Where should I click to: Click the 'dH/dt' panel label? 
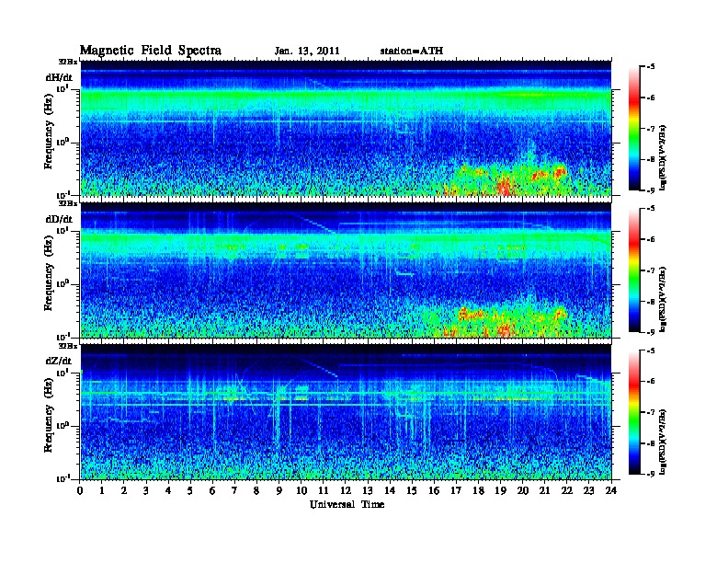(x=59, y=77)
